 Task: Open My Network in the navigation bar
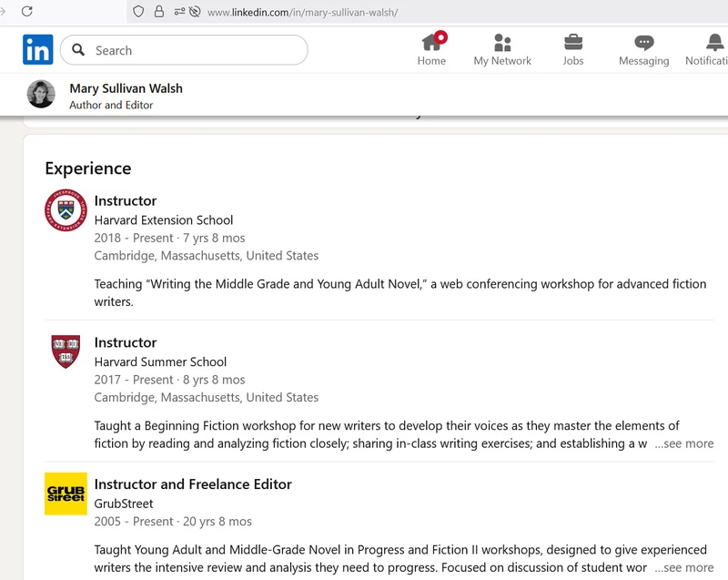click(502, 50)
